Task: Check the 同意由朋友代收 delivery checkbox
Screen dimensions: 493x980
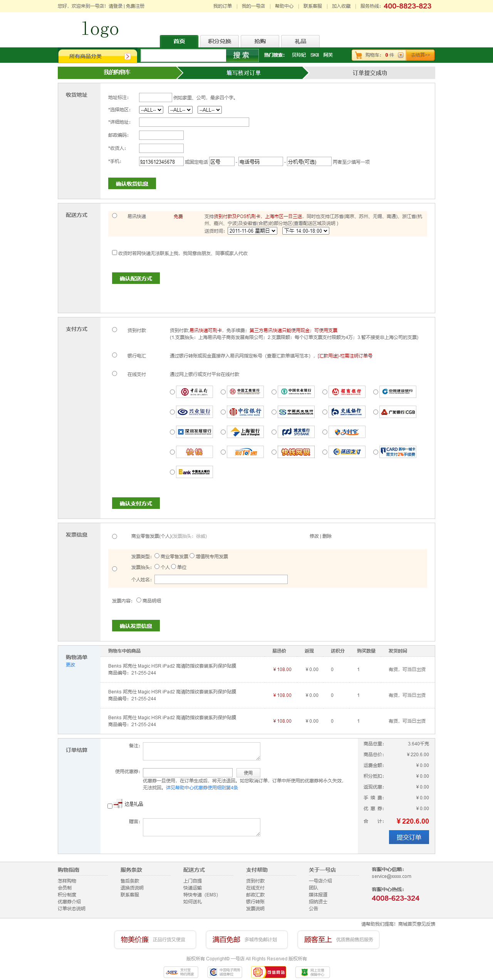Action: coord(114,253)
